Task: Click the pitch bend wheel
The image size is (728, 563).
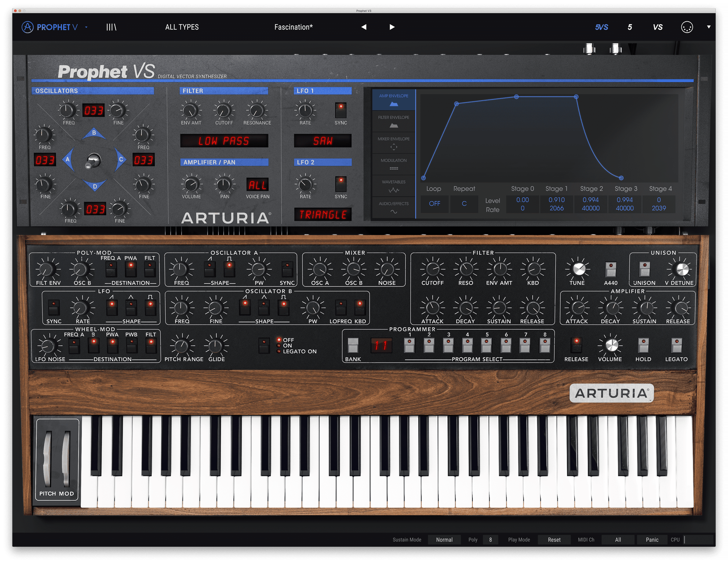Action: coord(47,458)
